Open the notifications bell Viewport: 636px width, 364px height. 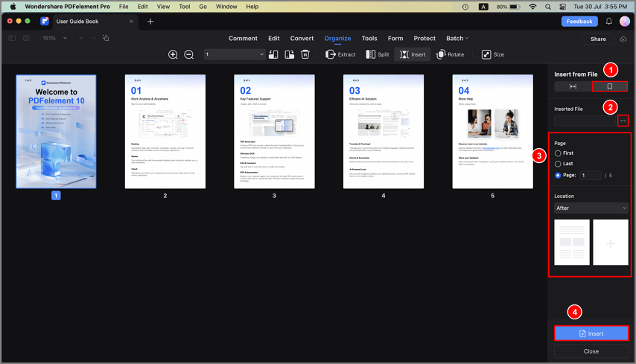point(609,22)
